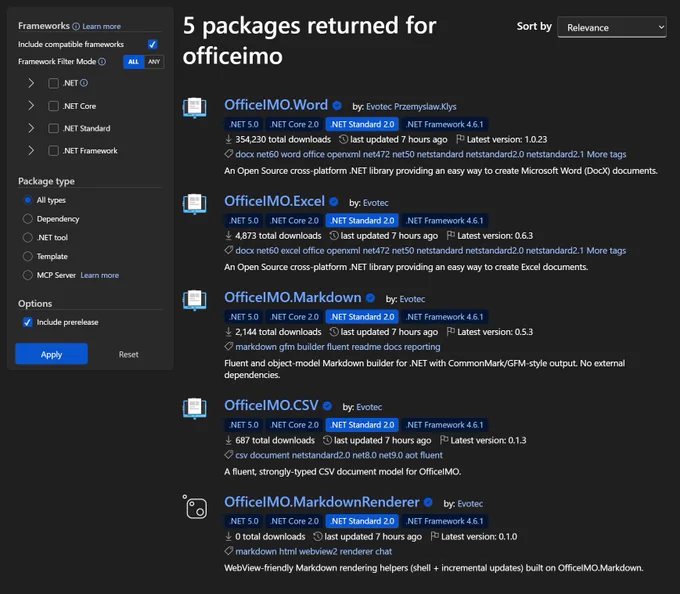Open the OfficeIMO.MarkdownRenderer package page
This screenshot has height=594, width=680.
pos(321,502)
